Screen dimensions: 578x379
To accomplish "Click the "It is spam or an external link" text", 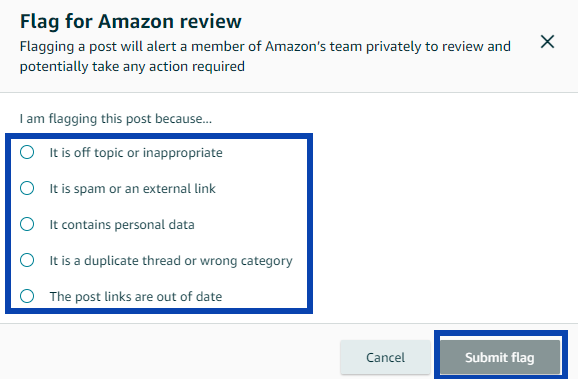I will (132, 188).
